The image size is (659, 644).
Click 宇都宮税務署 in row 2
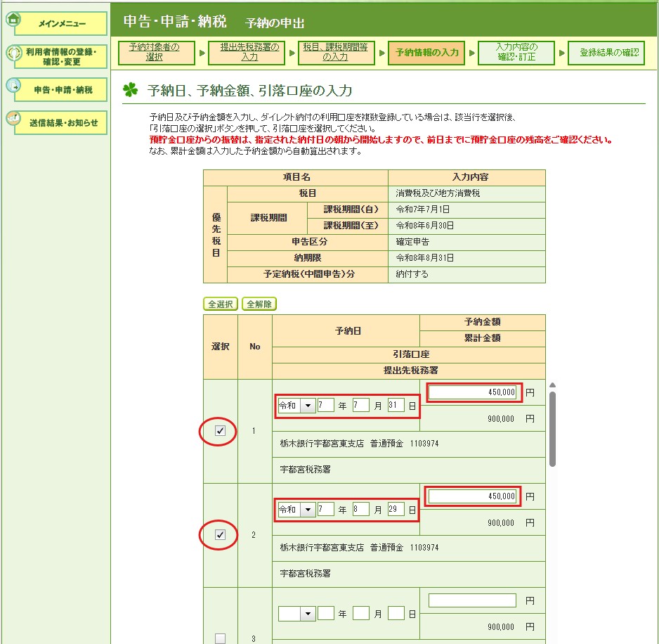(x=305, y=573)
